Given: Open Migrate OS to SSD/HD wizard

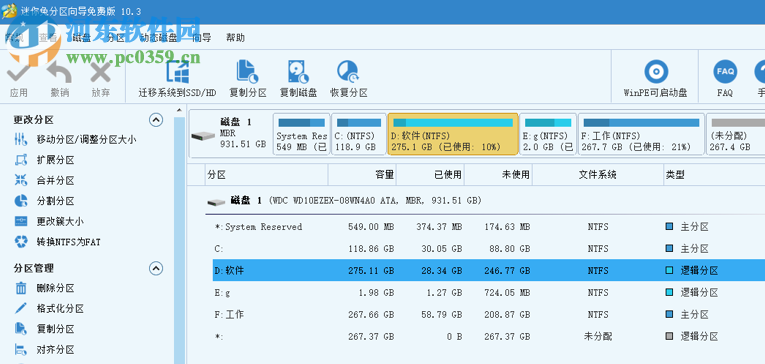Looking at the screenshot, I should (x=177, y=80).
